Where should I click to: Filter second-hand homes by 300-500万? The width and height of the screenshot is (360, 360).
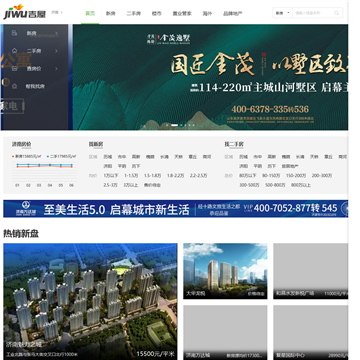[x=249, y=185]
